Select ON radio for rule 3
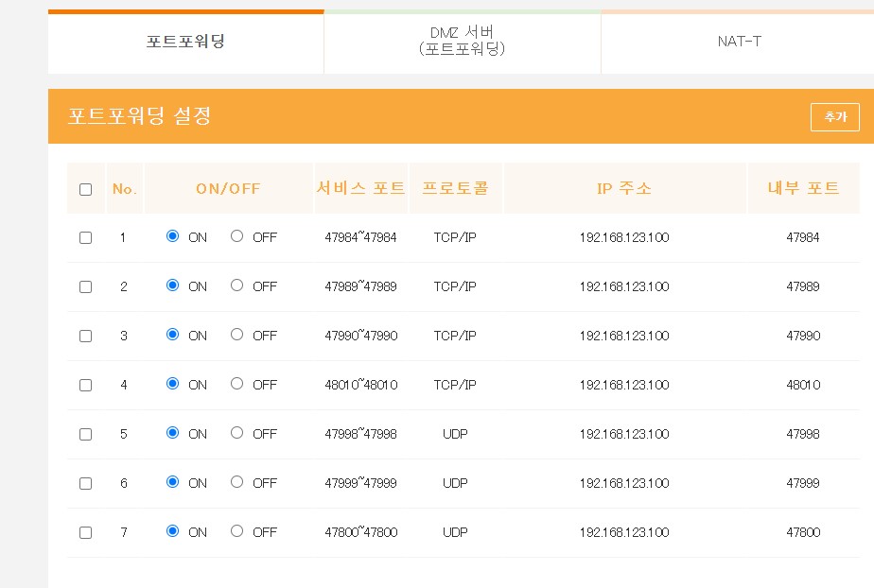Viewport: 874px width, 588px height. pos(172,335)
